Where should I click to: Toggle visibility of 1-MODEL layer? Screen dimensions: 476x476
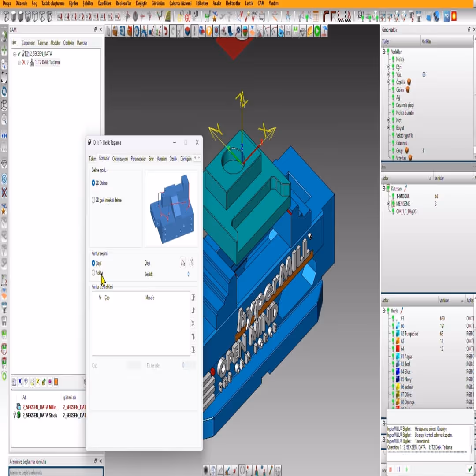point(393,196)
